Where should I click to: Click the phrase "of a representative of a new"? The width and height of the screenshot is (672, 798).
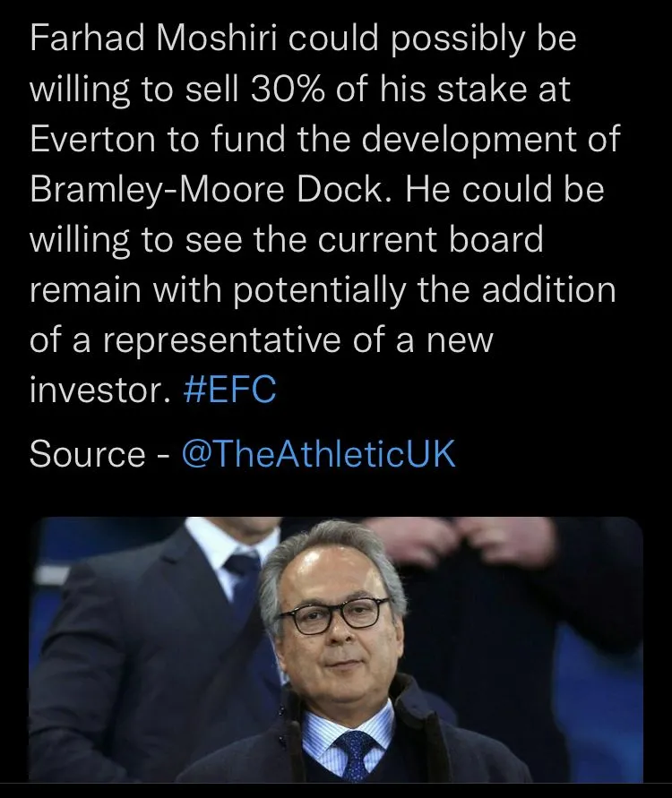(x=261, y=341)
